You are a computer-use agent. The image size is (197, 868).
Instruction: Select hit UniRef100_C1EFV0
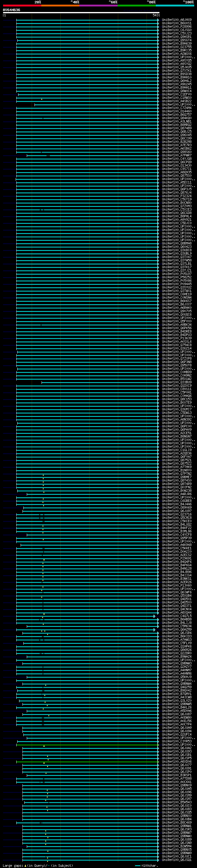click(177, 94)
